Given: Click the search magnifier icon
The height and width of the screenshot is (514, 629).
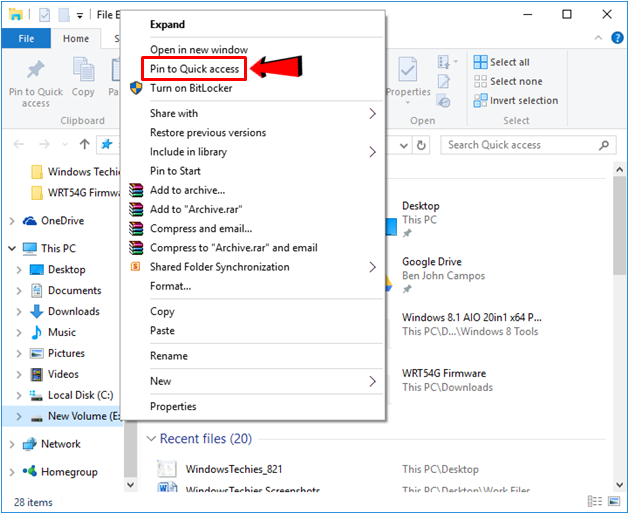Looking at the screenshot, I should (x=604, y=145).
